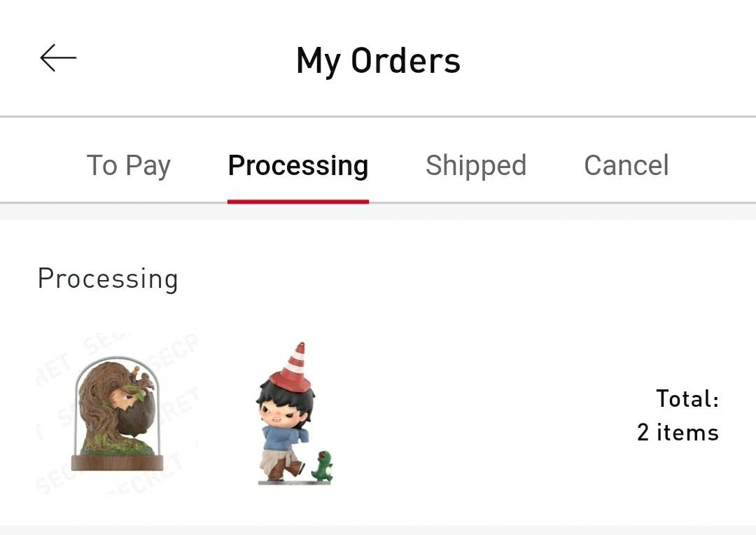
Task: Click the My Orders page title
Action: click(x=378, y=60)
